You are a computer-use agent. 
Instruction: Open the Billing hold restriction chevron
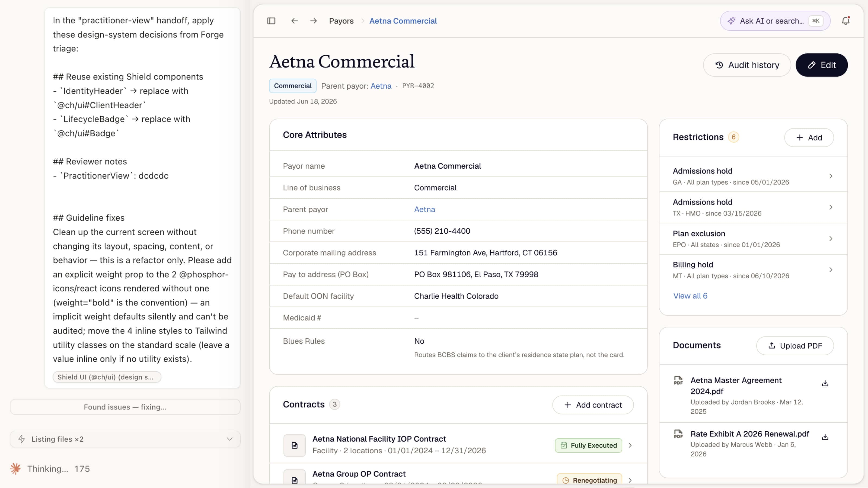[x=831, y=270]
